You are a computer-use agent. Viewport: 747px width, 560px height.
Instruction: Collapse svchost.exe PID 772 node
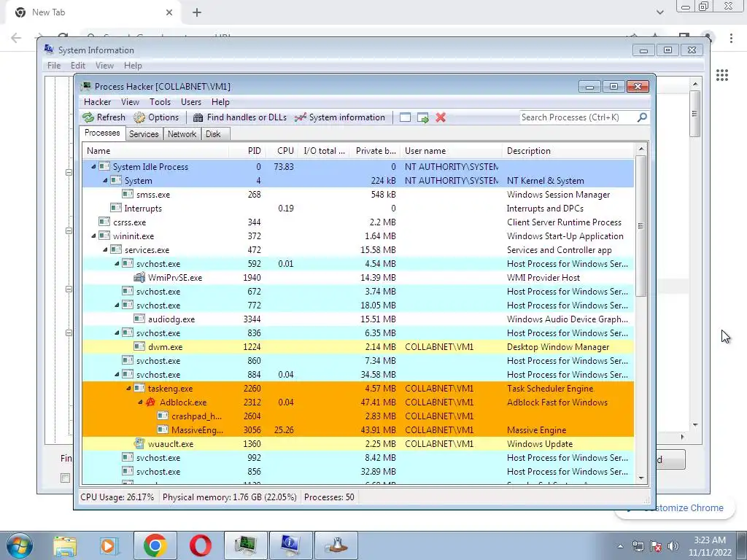point(117,306)
